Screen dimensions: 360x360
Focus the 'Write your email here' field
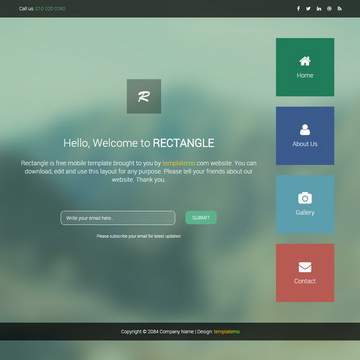pos(118,218)
